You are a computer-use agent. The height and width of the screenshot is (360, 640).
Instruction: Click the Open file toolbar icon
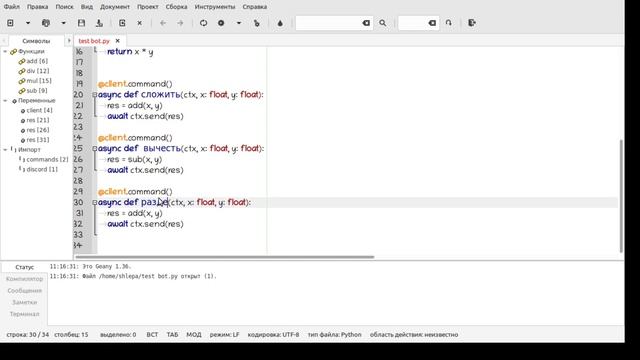(x=46, y=23)
